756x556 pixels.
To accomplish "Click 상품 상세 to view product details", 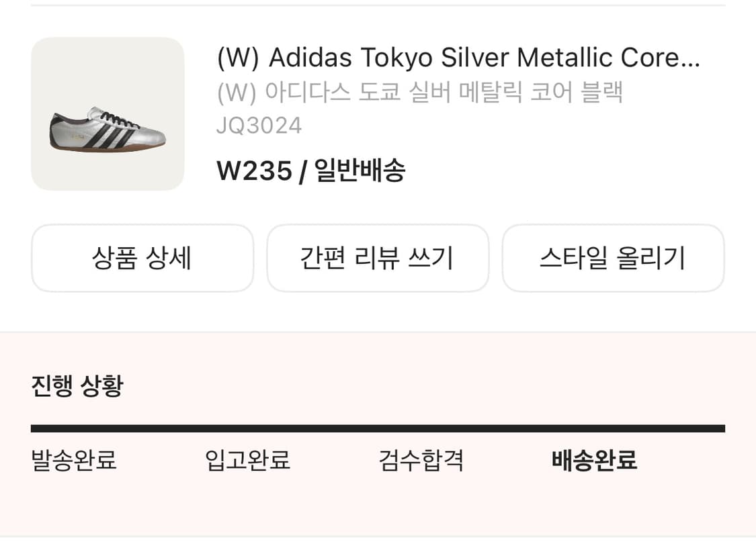I will 142,258.
